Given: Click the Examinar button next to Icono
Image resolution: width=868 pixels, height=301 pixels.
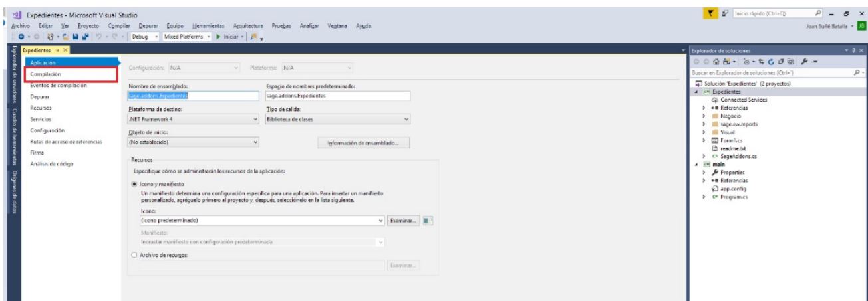Looking at the screenshot, I should click(405, 219).
